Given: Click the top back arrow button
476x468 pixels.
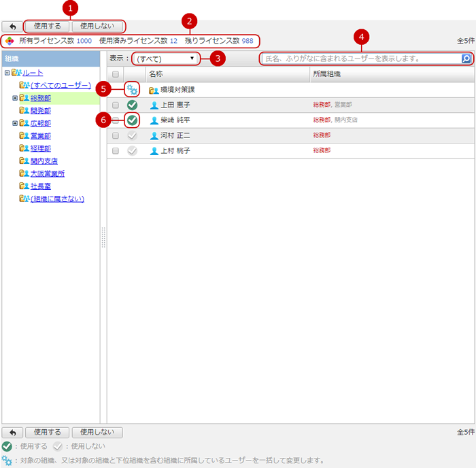Looking at the screenshot, I should pyautogui.click(x=12, y=27).
